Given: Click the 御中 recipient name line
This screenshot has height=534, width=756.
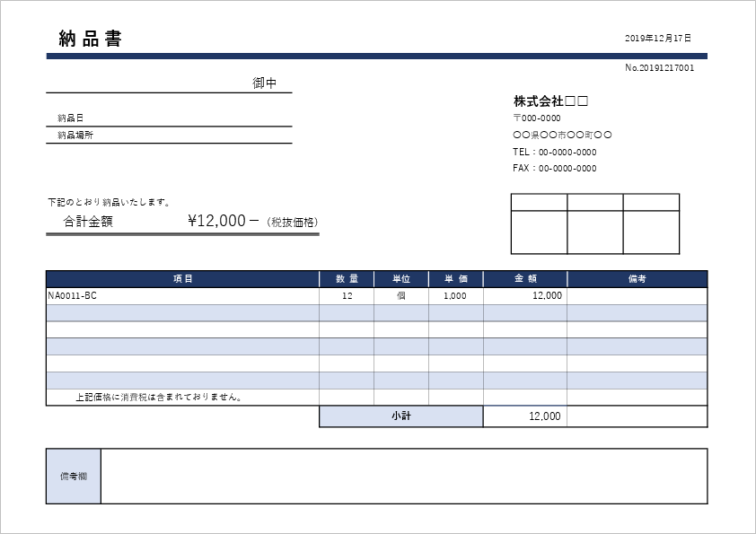Looking at the screenshot, I should click(x=169, y=83).
